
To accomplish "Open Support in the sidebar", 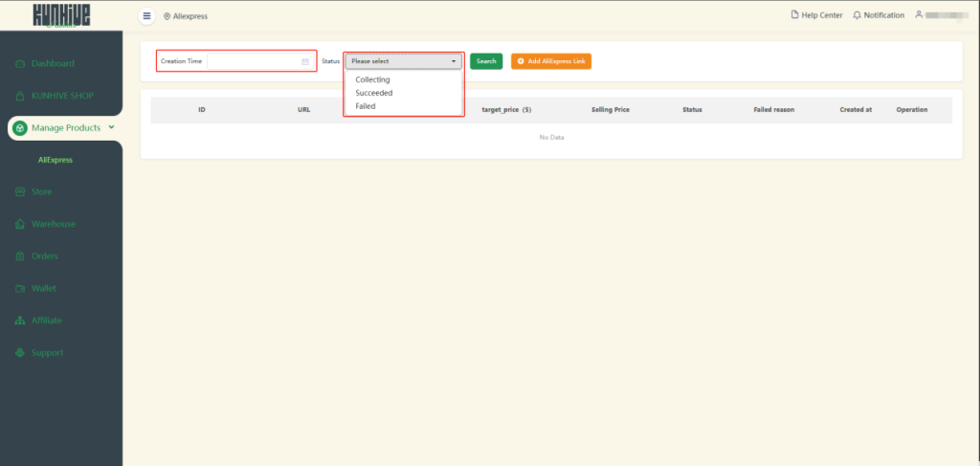I will [48, 353].
